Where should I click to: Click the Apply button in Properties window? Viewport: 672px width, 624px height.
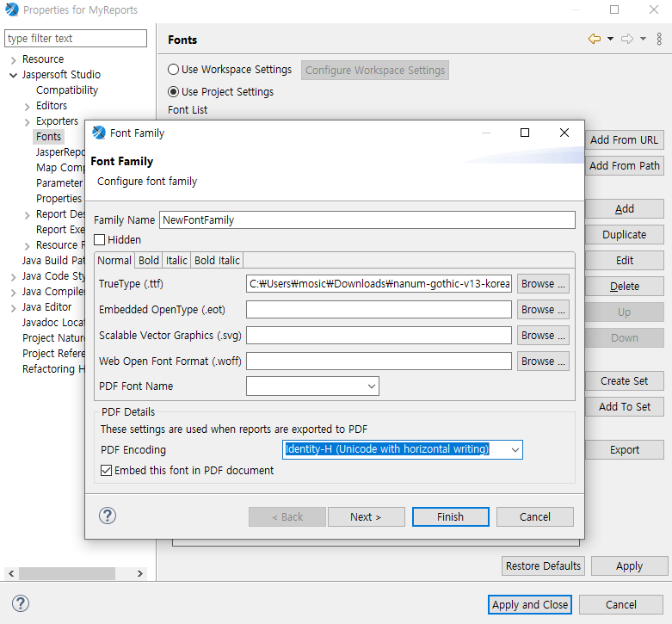click(629, 565)
